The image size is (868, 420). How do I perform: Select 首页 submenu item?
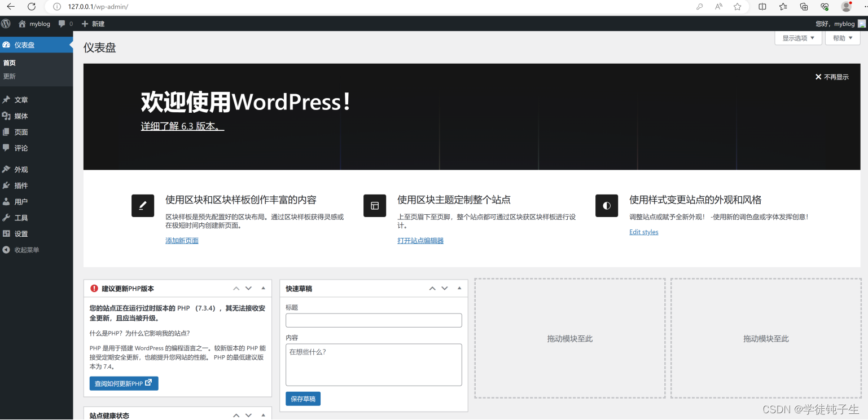click(10, 63)
